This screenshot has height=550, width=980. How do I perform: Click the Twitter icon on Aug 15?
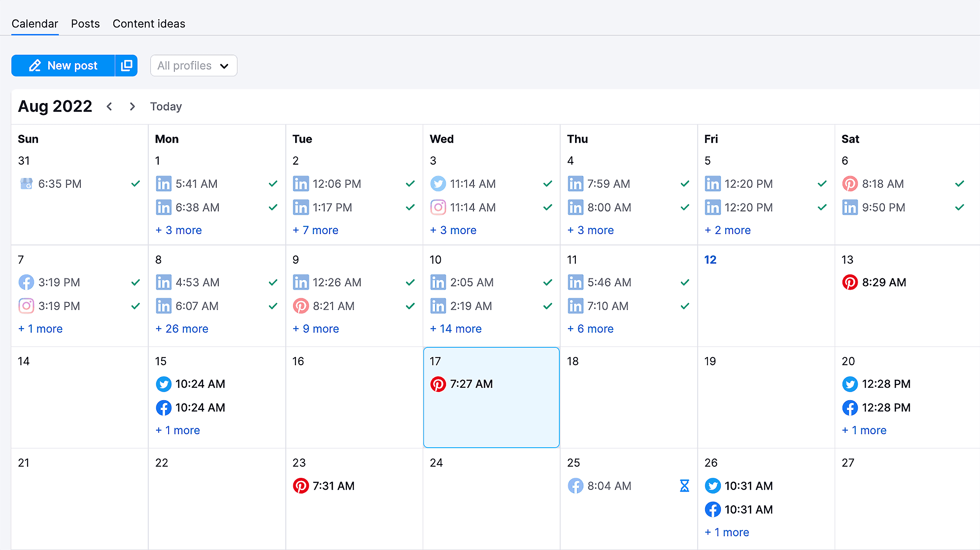[163, 384]
